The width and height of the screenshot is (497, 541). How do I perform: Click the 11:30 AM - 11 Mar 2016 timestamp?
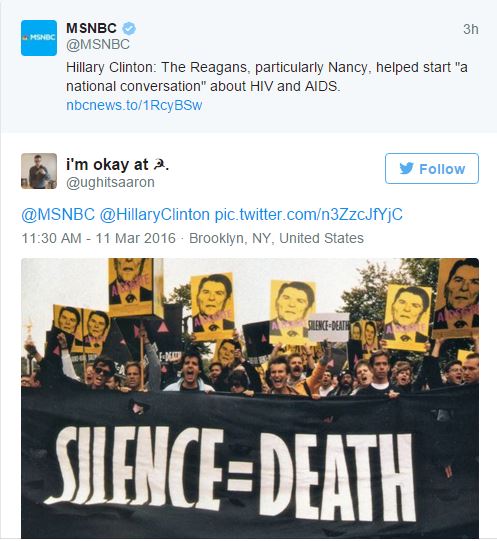99,238
